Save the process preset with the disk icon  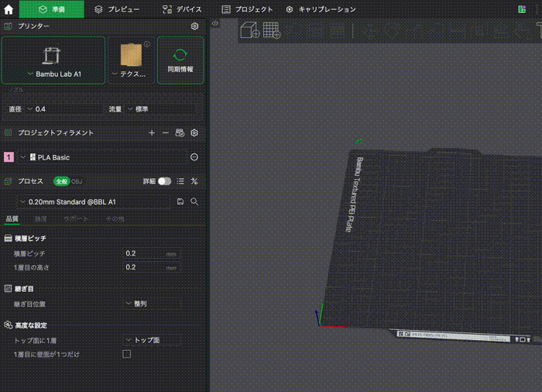tap(180, 201)
